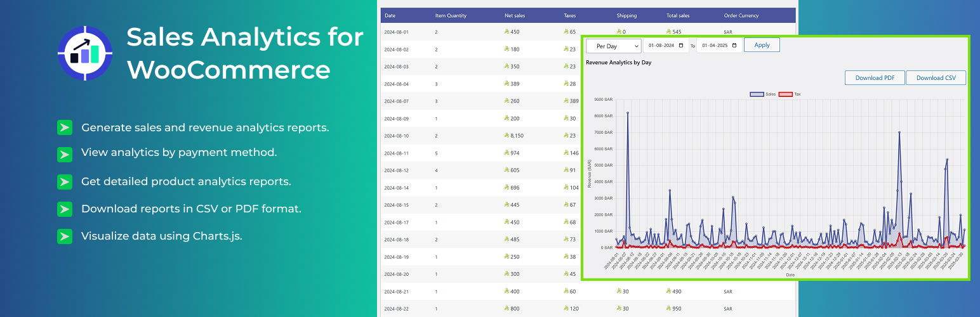Click the Download PDF button

point(875,78)
